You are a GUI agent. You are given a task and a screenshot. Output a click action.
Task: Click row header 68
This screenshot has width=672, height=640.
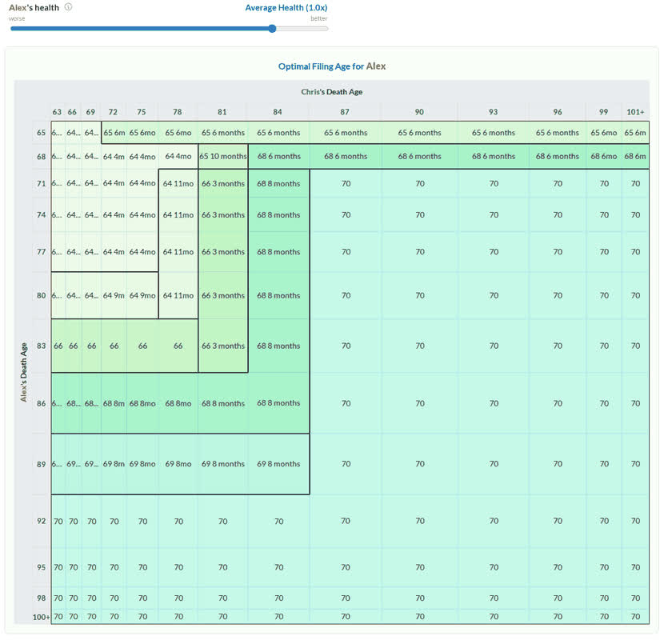[41, 157]
